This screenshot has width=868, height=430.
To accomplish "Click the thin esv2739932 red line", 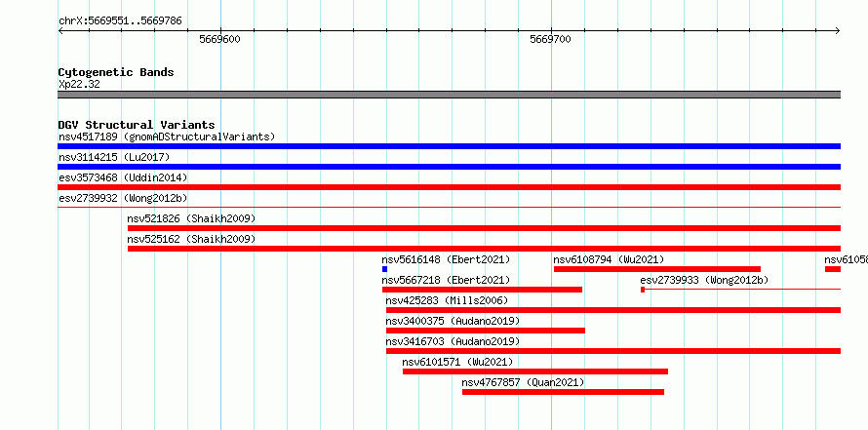I will [x=449, y=207].
